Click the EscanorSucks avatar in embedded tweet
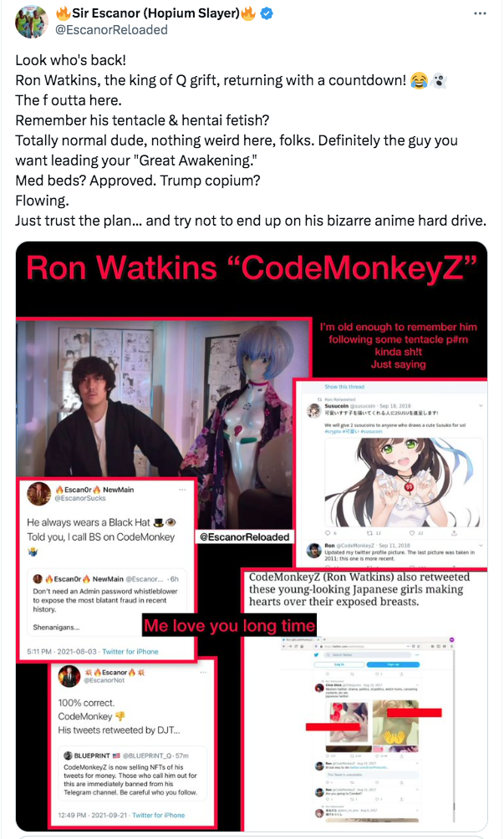504x839 pixels. click(39, 493)
